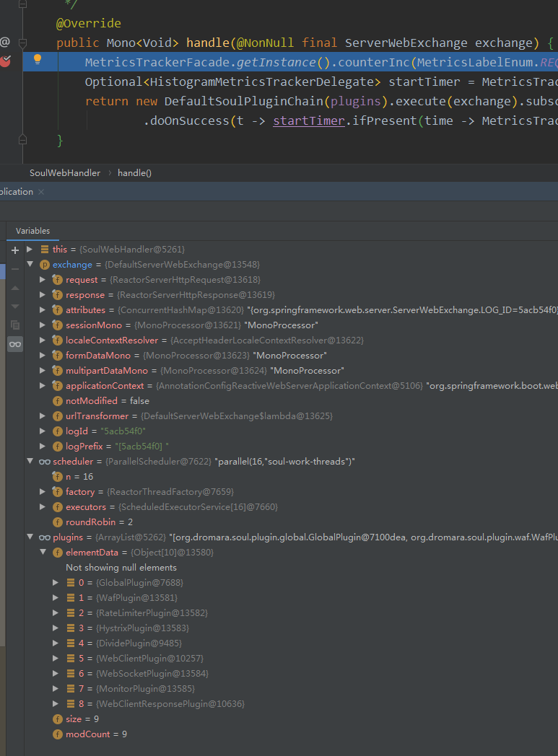This screenshot has width=558, height=756.
Task: Expand the urlTransformer node
Action: [43, 416]
